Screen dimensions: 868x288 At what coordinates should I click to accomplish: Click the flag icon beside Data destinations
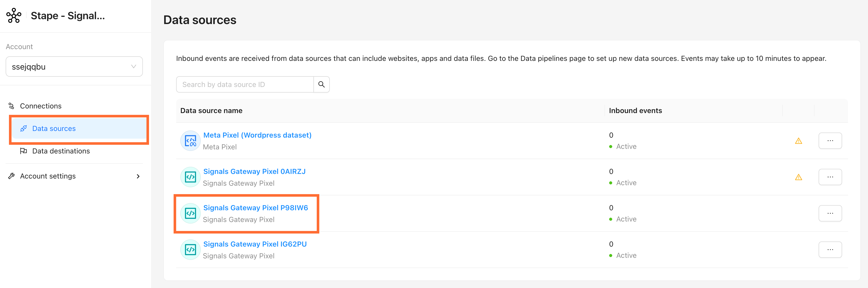point(23,151)
